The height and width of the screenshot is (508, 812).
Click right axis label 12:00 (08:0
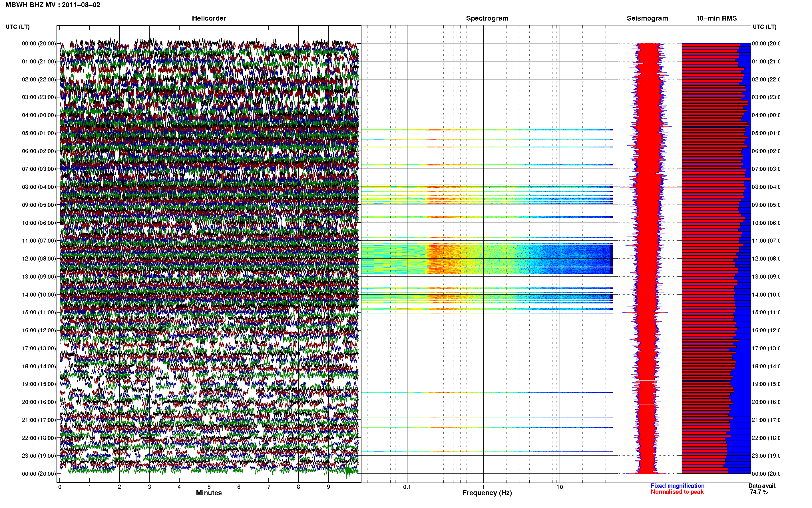tap(766, 259)
